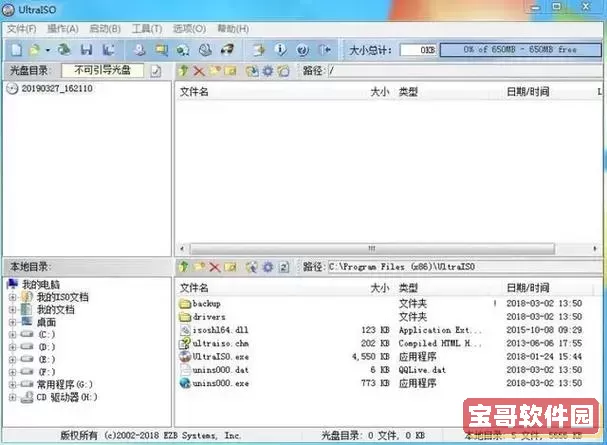Screen dimensions: 607x445
Task: Click the New Folder icon in disc toolbar
Action: click(x=214, y=71)
